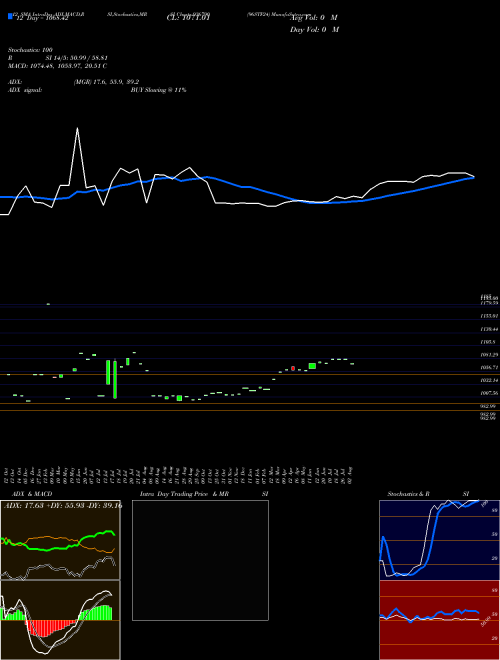Click the Stochastics & R SI panel title
The image size is (500, 660).
pos(428,494)
